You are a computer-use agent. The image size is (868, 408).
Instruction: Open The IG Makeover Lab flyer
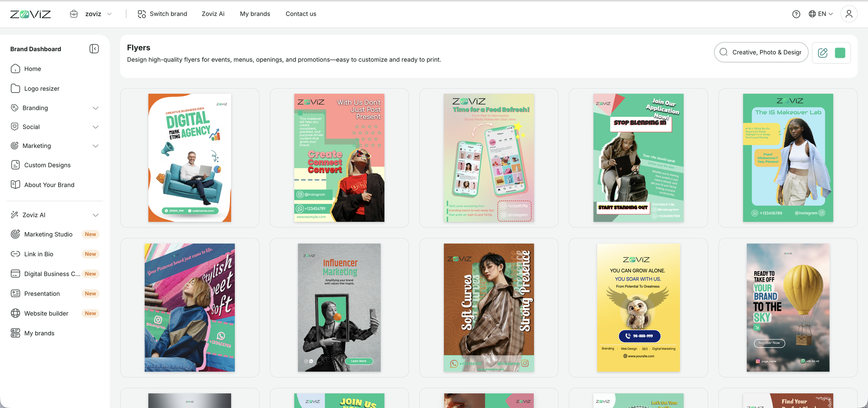788,158
